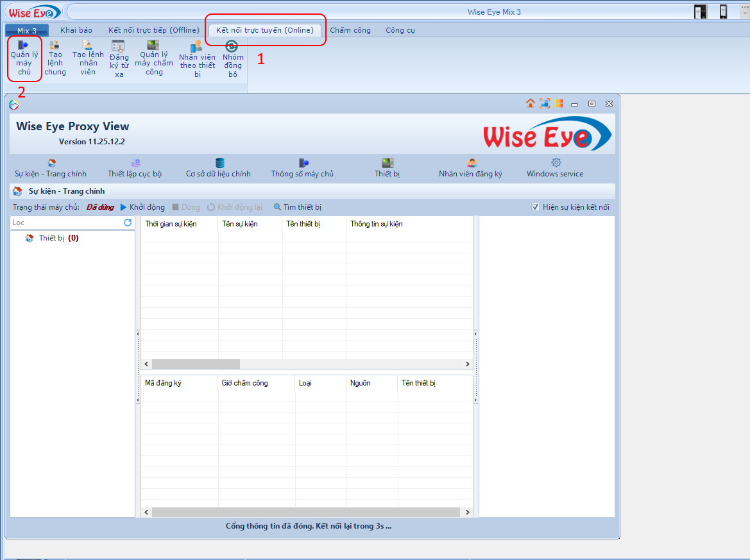Click refresh icon in Lọc filter box
The image size is (750, 560).
(x=128, y=223)
